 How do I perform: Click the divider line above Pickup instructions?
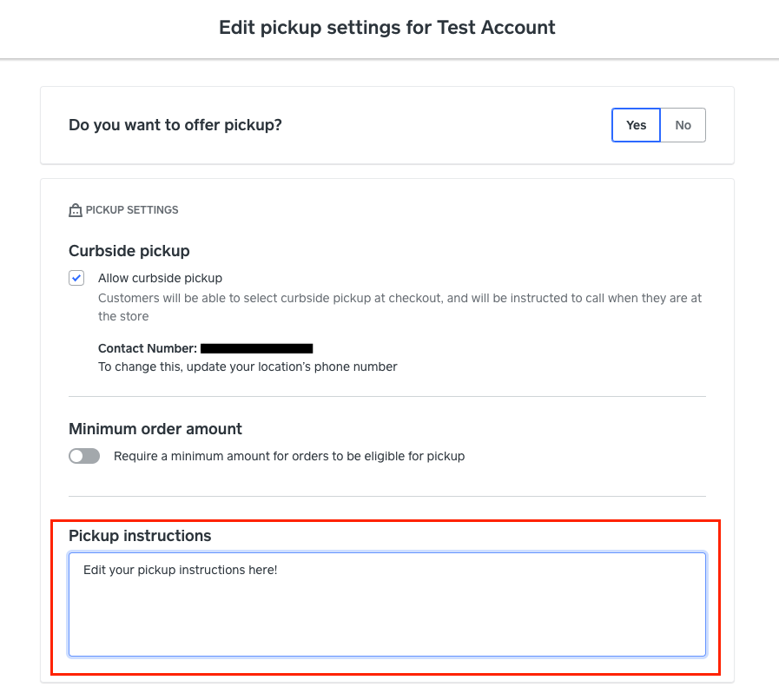click(x=386, y=497)
